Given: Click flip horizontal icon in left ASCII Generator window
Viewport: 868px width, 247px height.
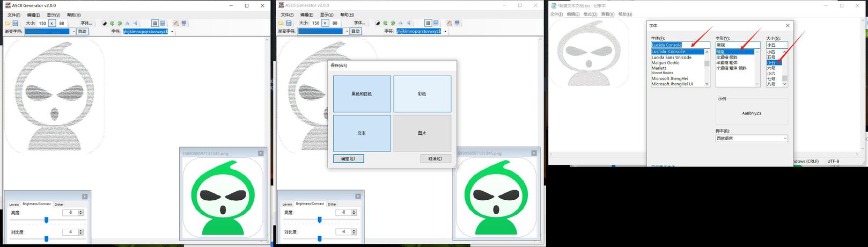Looking at the screenshot, I should point(127,23).
